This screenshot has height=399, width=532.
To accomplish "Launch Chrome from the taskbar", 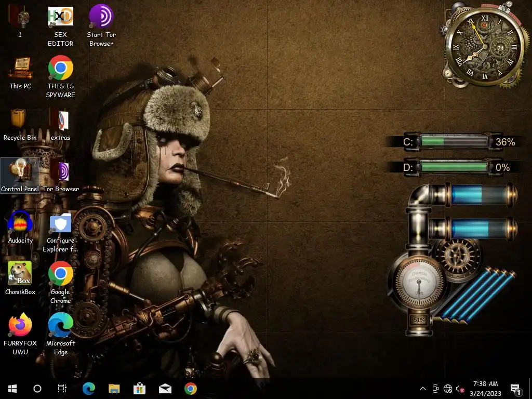I will 190,389.
